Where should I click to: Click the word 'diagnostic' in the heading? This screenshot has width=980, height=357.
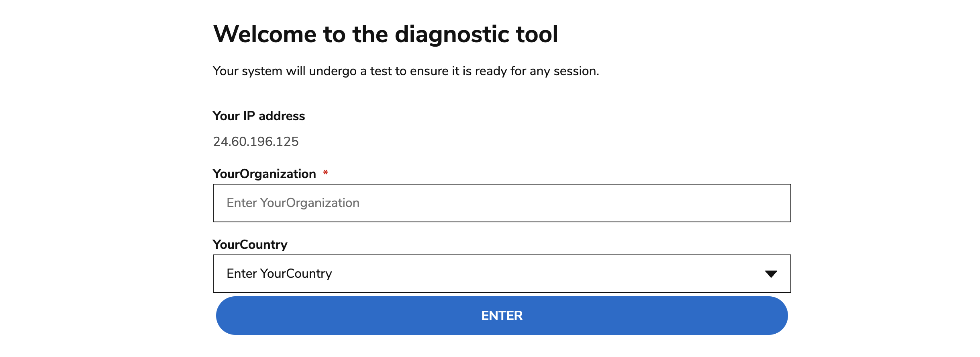click(452, 34)
